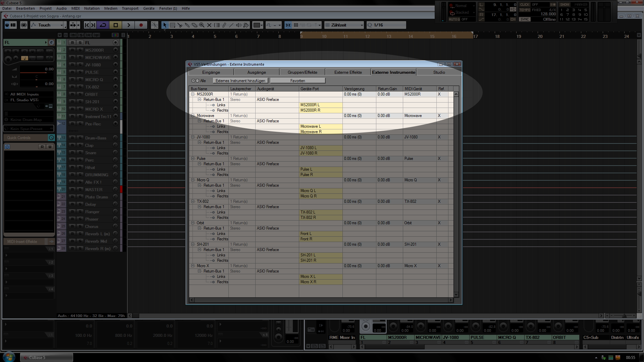Switch to the Externe Effekte tab
644x362 pixels.
point(348,72)
